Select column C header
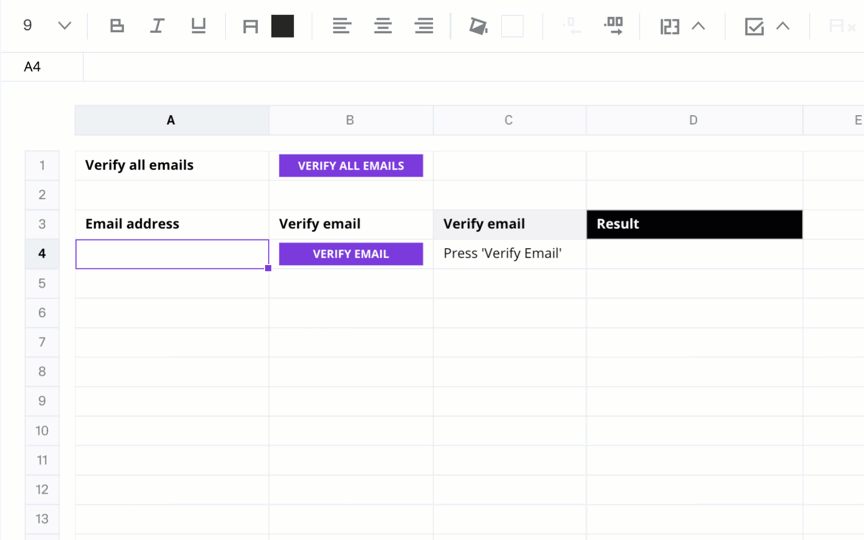 pyautogui.click(x=509, y=120)
